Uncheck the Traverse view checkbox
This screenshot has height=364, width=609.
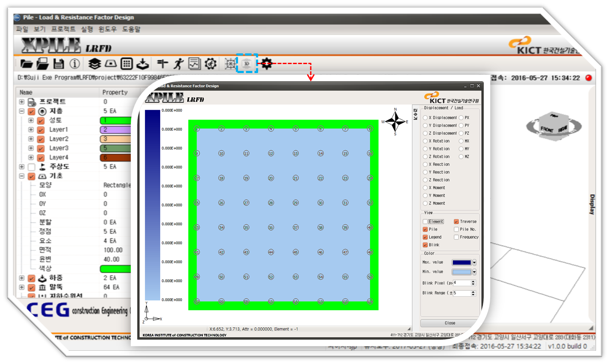click(456, 221)
